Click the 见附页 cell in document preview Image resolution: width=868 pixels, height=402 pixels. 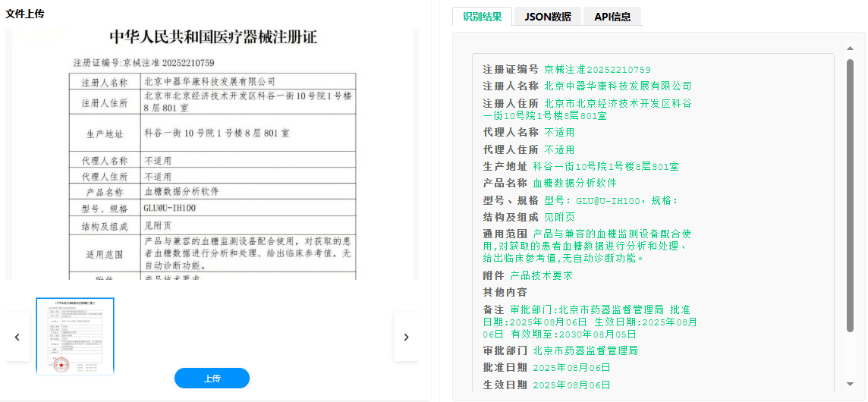pyautogui.click(x=247, y=226)
